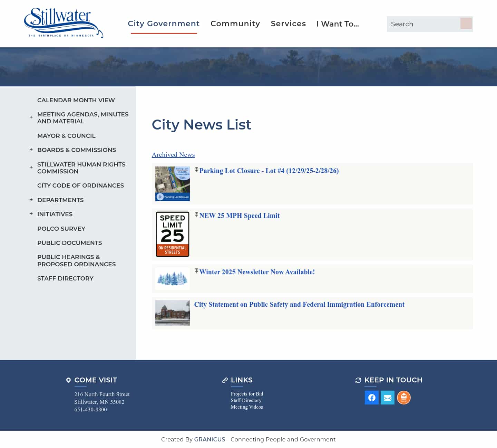
Task: Click the chain link icon beside Links
Action: tap(224, 380)
